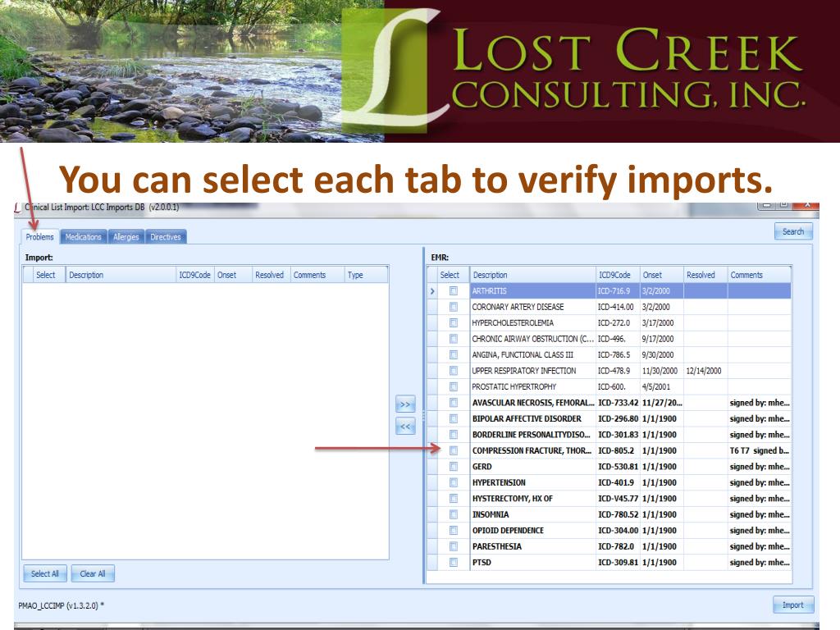Check the AVASCULAR NECROSIS checkbox
Viewport: 840px width, 630px height.
tap(453, 403)
